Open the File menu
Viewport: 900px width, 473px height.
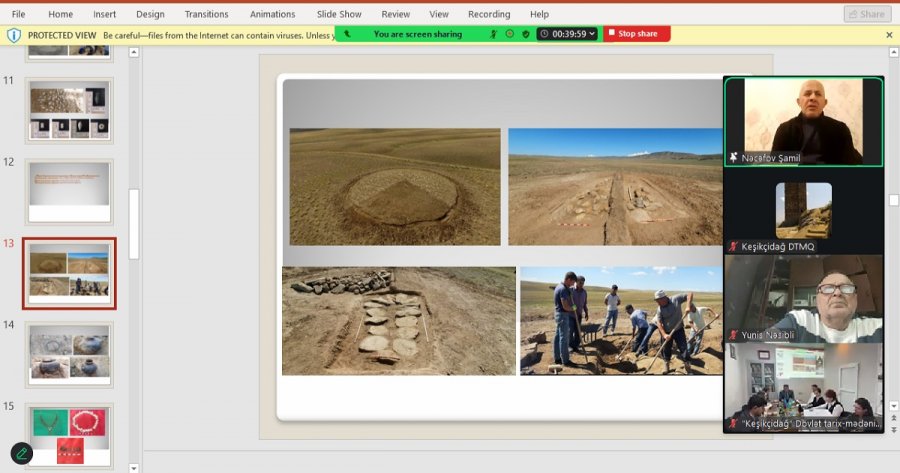pos(19,14)
